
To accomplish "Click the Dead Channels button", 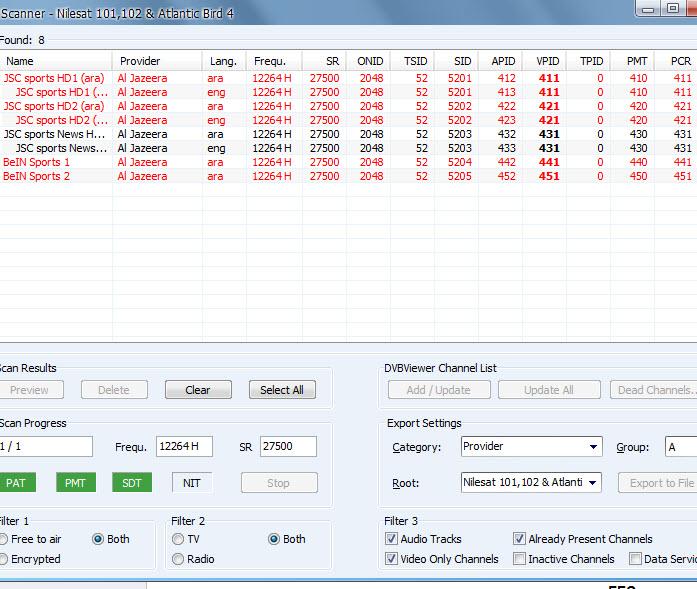I will (653, 390).
